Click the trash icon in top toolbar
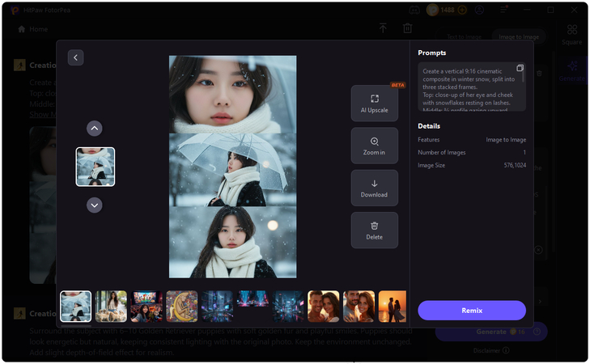 [408, 28]
